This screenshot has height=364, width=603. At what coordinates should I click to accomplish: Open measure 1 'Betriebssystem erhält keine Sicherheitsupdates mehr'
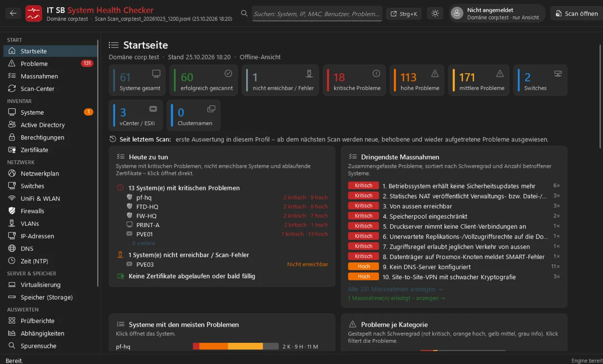[x=454, y=185]
